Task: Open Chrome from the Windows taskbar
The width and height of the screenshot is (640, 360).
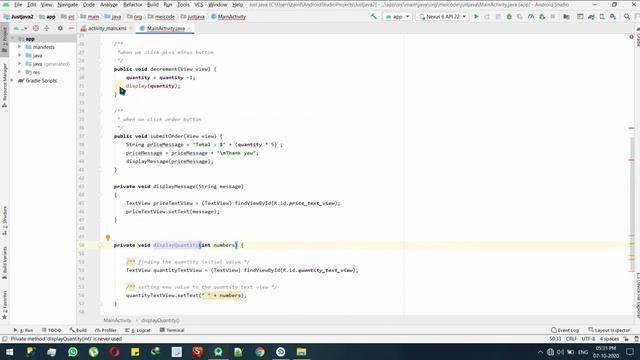Action: coord(260,351)
